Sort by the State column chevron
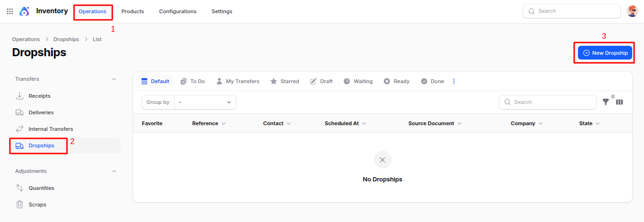This screenshot has height=222, width=644. click(598, 123)
